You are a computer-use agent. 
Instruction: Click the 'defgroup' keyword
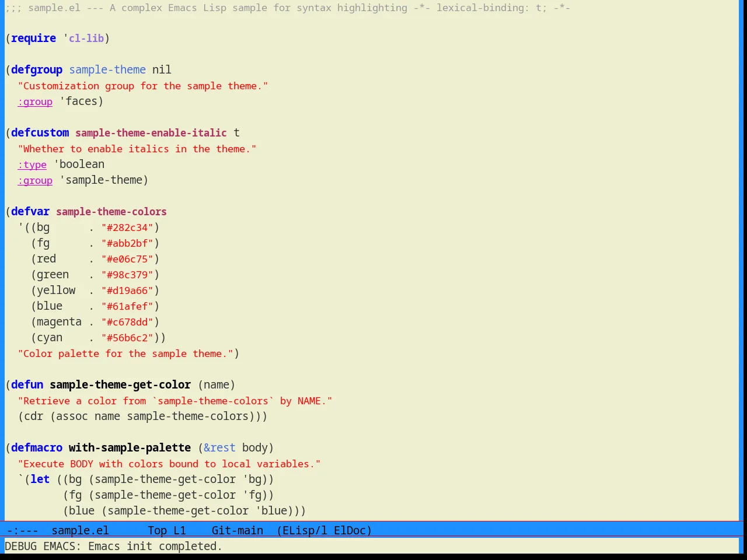tap(37, 70)
